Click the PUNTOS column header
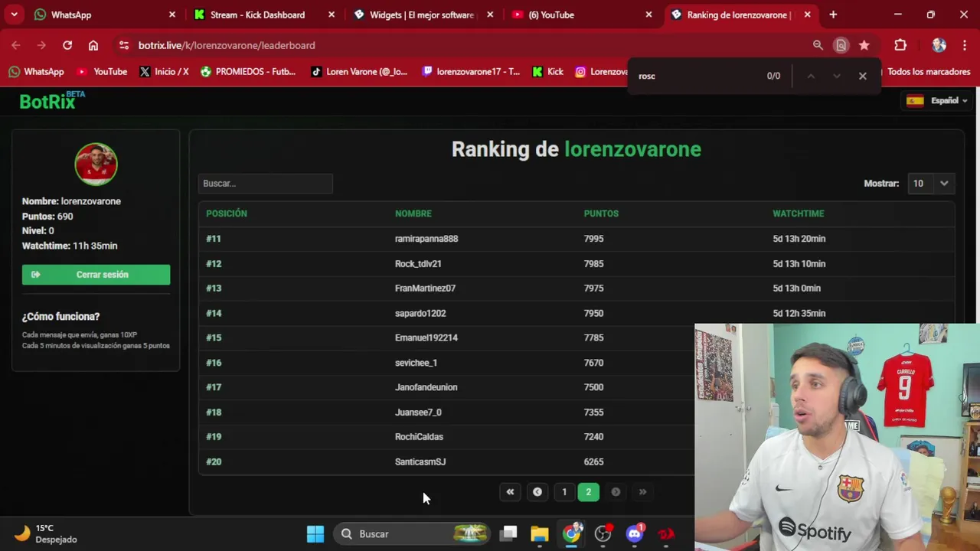980x551 pixels. point(601,214)
